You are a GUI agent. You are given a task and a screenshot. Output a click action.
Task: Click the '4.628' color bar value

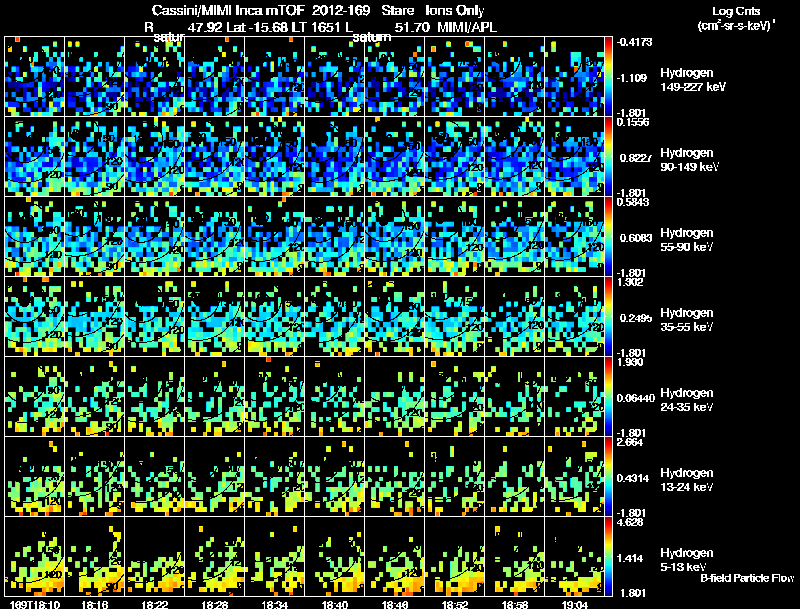pyautogui.click(x=630, y=522)
